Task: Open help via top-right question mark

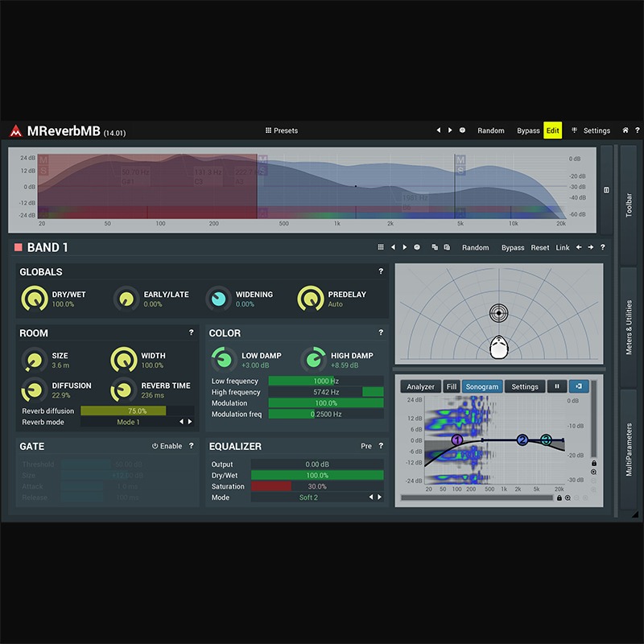Action: click(637, 130)
